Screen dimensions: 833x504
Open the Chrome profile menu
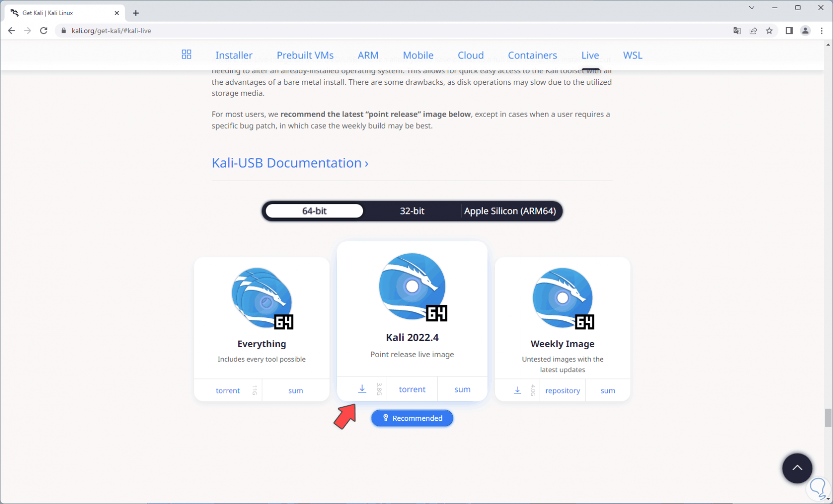pyautogui.click(x=805, y=31)
